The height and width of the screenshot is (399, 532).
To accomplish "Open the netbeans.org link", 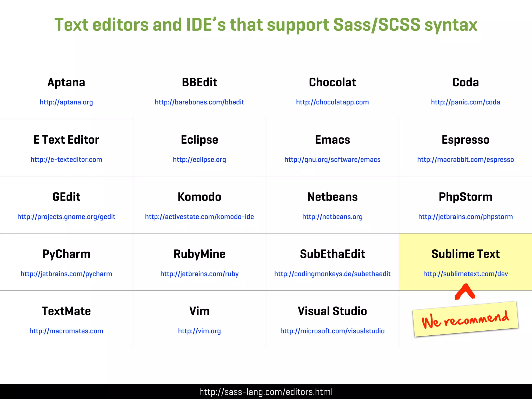I will click(332, 217).
